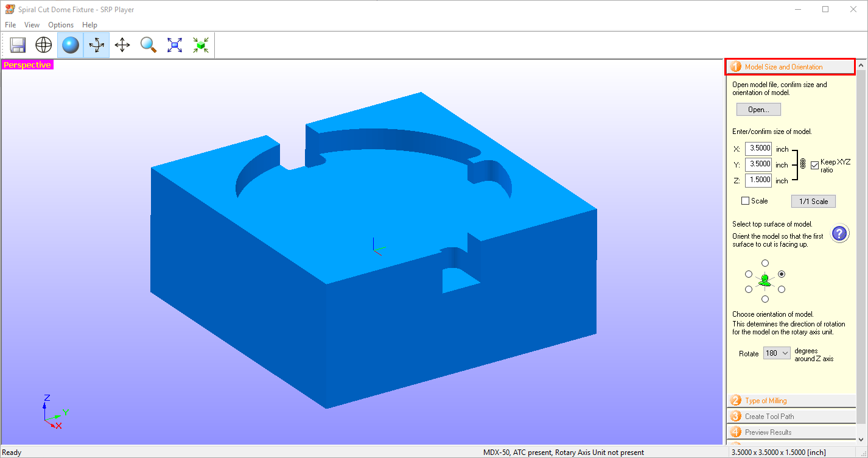Collapse the Model Size and Orientation header
The height and width of the screenshot is (458, 868).
[790, 67]
